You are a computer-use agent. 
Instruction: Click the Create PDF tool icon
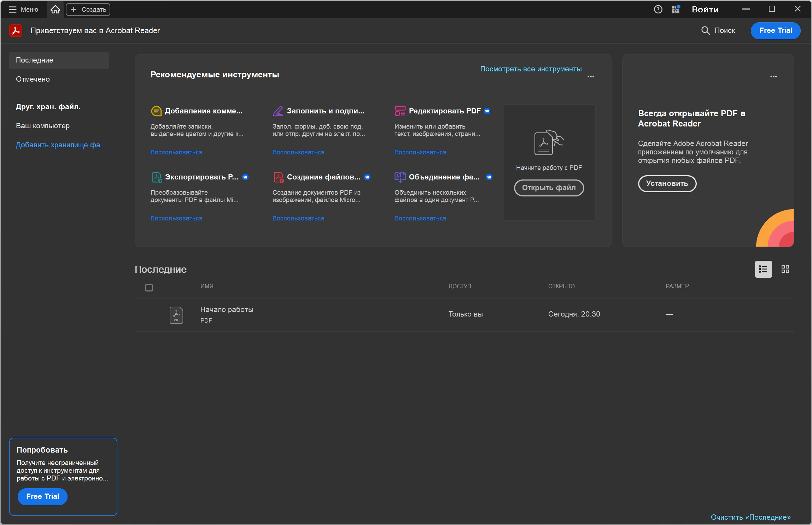pyautogui.click(x=279, y=177)
